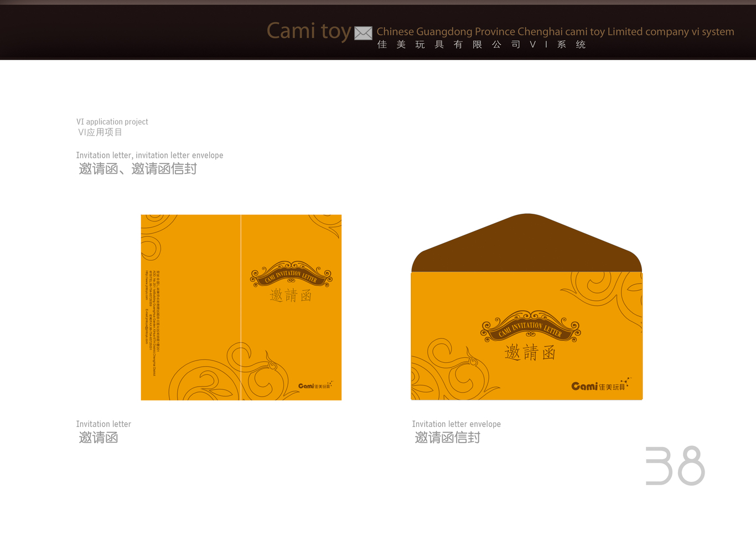Click the "Invitation letter envelope" caption
Image resolution: width=756 pixels, height=535 pixels.
click(457, 424)
